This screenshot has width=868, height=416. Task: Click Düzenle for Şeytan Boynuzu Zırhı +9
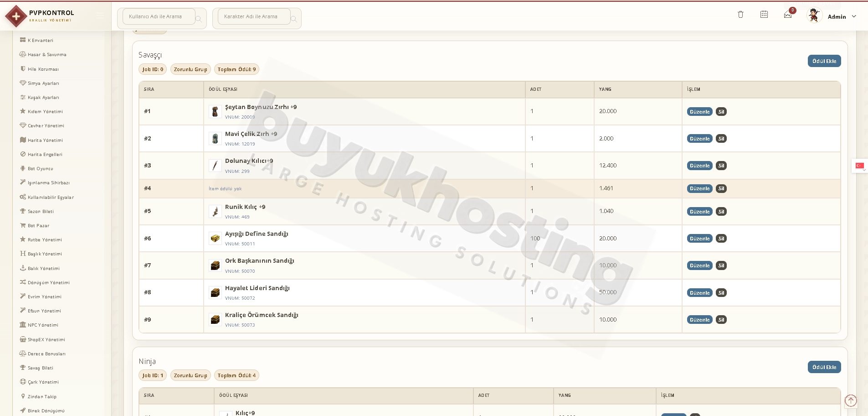699,112
